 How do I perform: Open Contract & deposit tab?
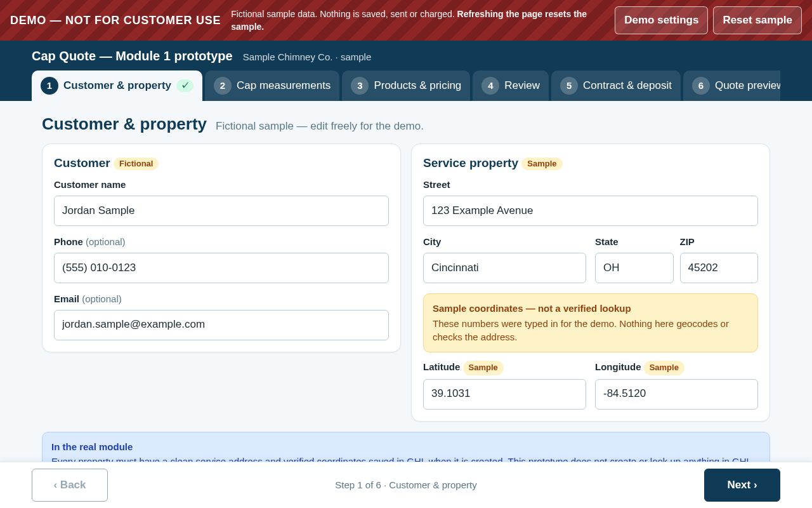[x=616, y=86]
